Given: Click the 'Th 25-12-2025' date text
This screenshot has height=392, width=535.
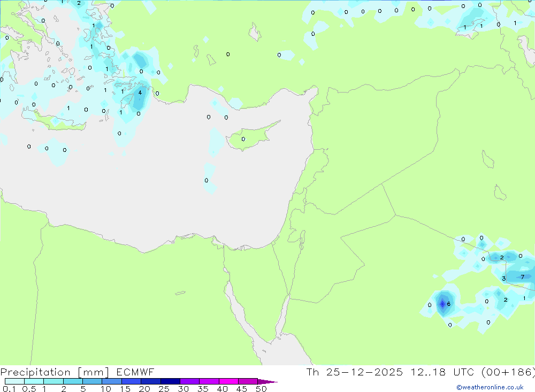Looking at the screenshot, I should click(x=355, y=372).
